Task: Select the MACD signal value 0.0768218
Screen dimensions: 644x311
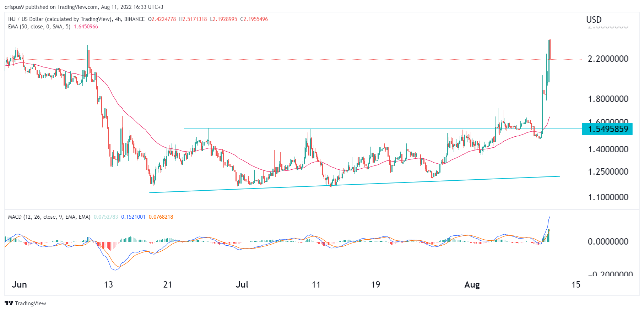Action: coord(161,217)
